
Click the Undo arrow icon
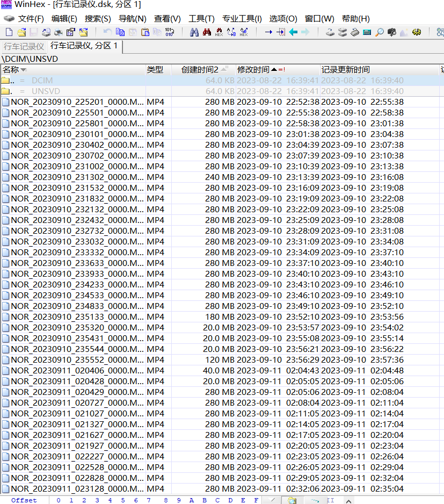pyautogui.click(x=107, y=32)
